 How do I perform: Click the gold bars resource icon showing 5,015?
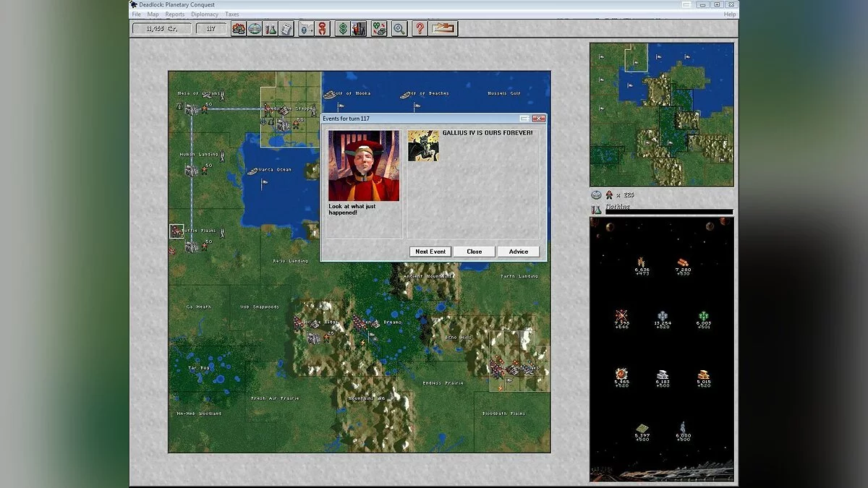click(x=704, y=374)
